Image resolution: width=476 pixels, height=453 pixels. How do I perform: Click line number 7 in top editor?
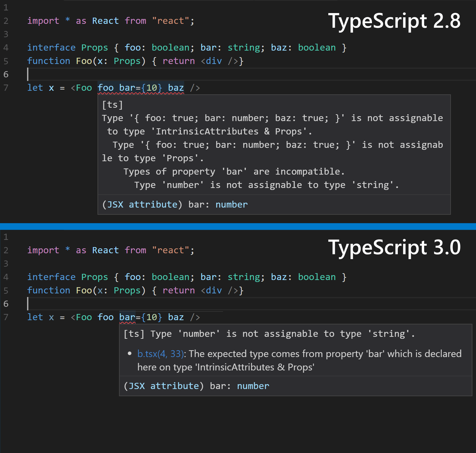click(x=6, y=87)
